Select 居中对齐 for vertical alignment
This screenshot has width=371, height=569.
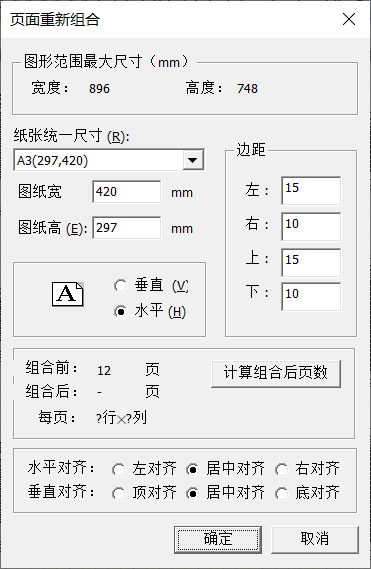click(192, 494)
